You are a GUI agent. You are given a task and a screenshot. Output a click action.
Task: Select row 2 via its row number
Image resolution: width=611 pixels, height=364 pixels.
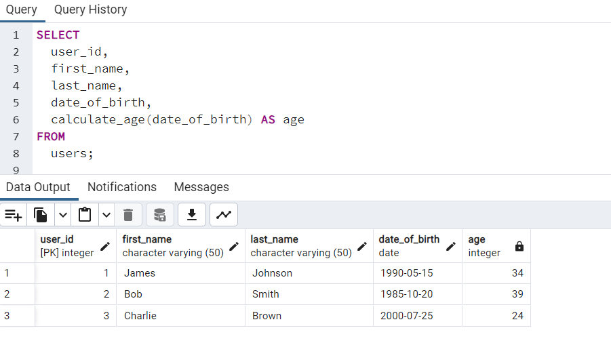[7, 294]
